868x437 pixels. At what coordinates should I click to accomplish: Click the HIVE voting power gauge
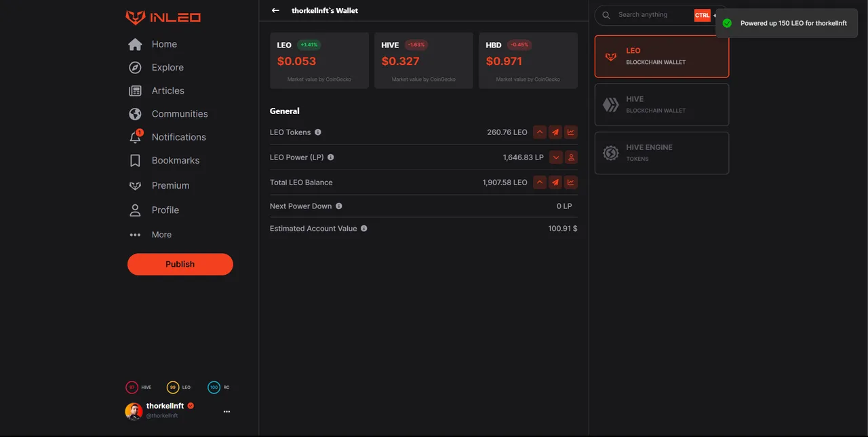click(132, 387)
